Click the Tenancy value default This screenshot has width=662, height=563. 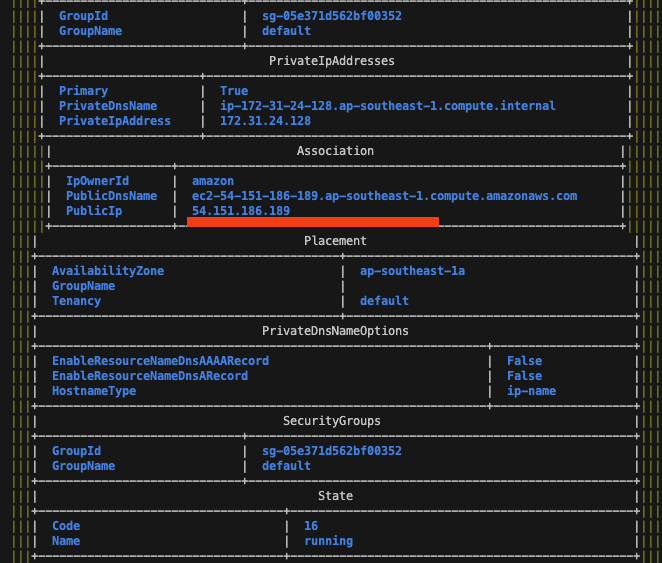click(384, 301)
